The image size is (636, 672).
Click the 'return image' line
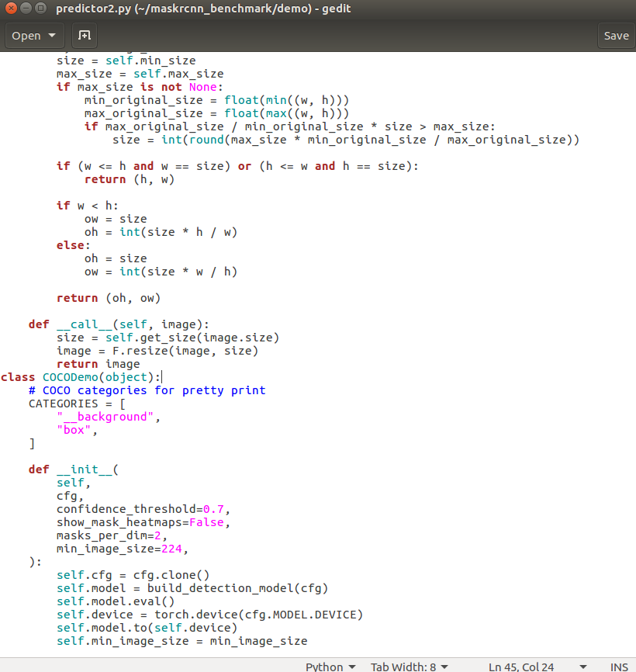(x=98, y=364)
